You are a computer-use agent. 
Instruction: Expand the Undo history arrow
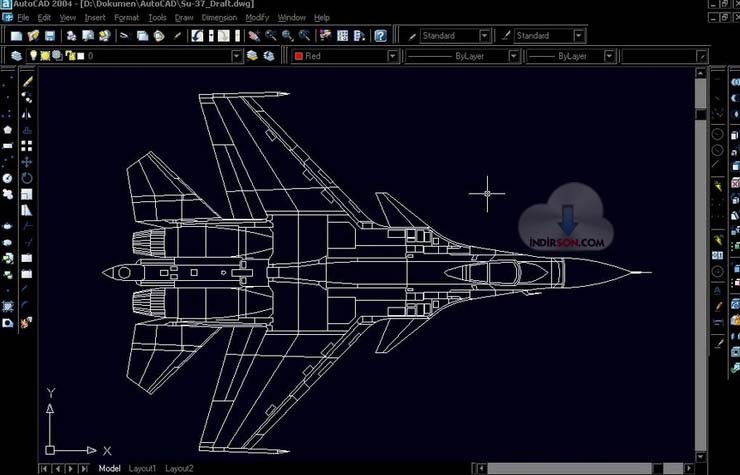pos(211,36)
